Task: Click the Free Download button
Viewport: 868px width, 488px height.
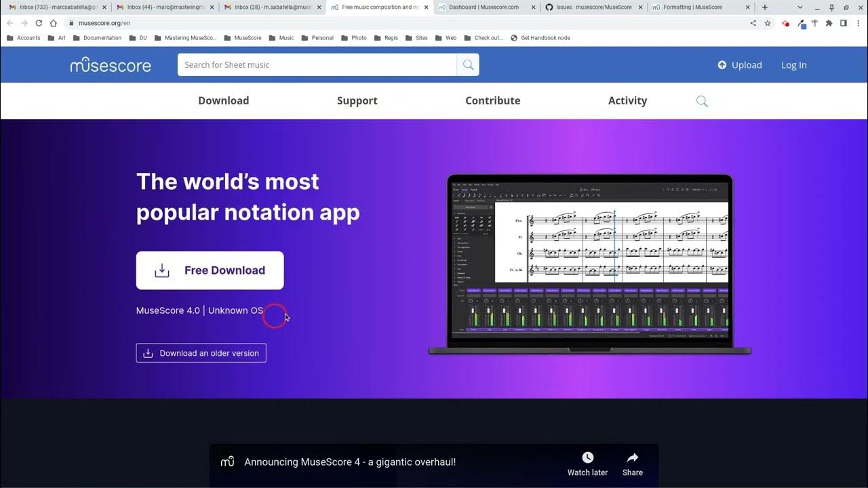Action: pyautogui.click(x=210, y=270)
